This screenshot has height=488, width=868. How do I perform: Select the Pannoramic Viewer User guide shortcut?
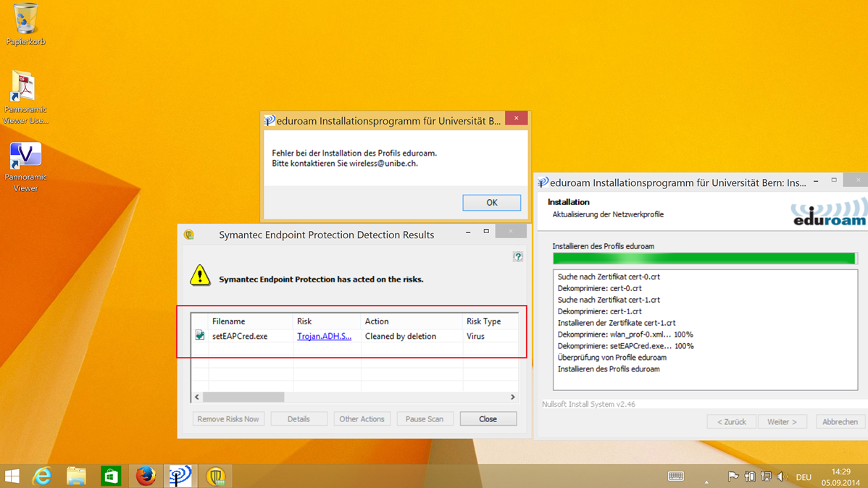click(25, 97)
